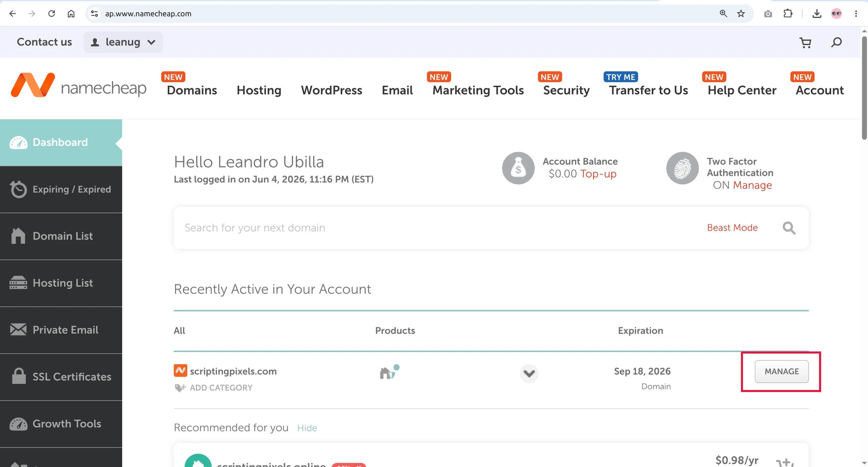Open the Marketing Tools menu

tap(478, 90)
